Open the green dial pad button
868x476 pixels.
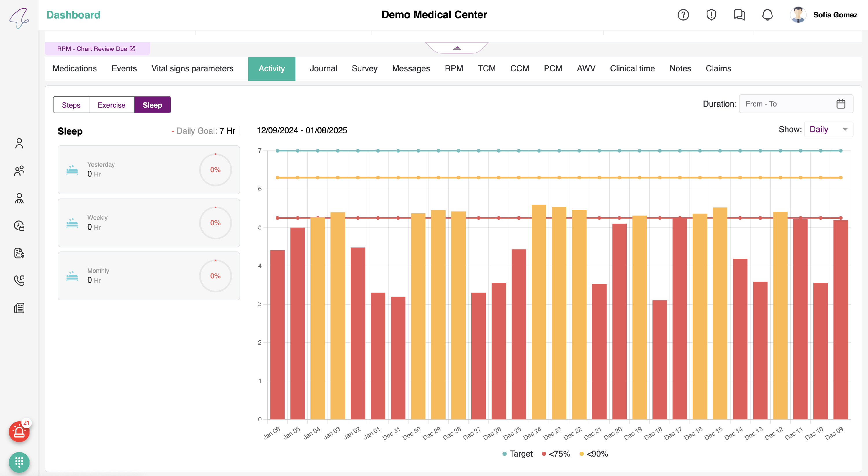point(19,462)
